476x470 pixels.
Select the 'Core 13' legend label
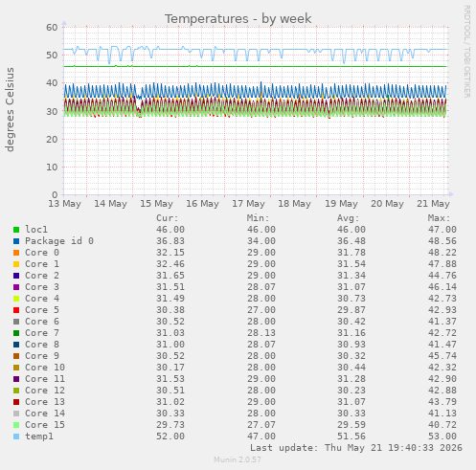(x=45, y=402)
